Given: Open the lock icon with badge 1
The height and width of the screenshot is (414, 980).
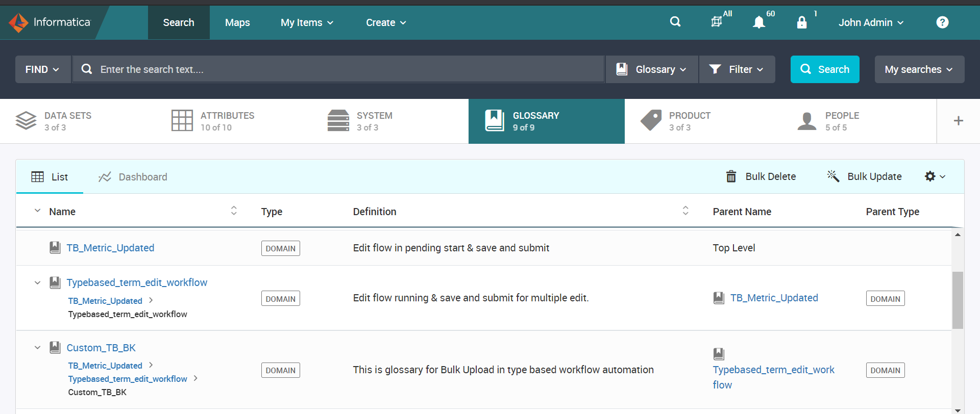Looking at the screenshot, I should pyautogui.click(x=802, y=22).
